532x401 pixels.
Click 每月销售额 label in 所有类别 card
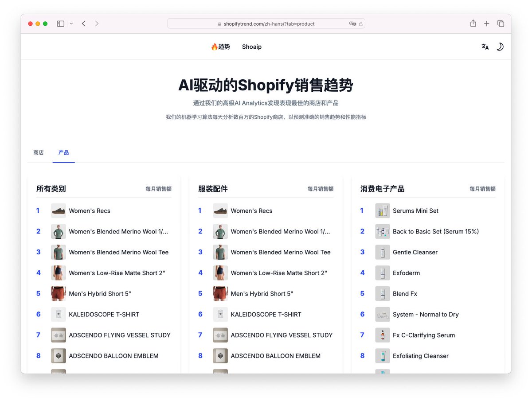[x=159, y=189]
